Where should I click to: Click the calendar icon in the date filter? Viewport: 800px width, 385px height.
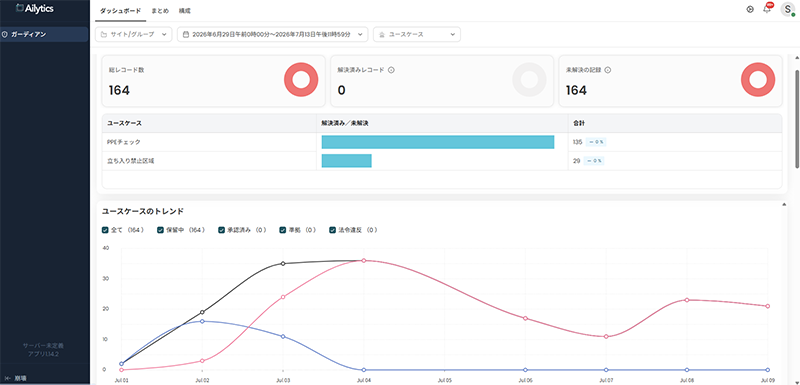click(x=186, y=35)
